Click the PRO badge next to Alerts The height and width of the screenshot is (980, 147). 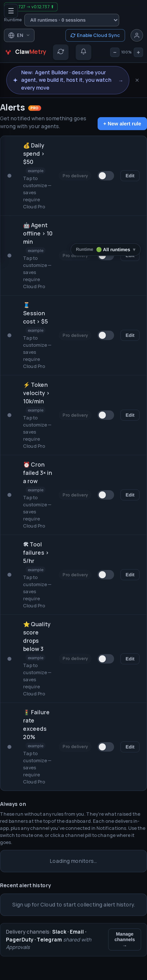coord(34,108)
